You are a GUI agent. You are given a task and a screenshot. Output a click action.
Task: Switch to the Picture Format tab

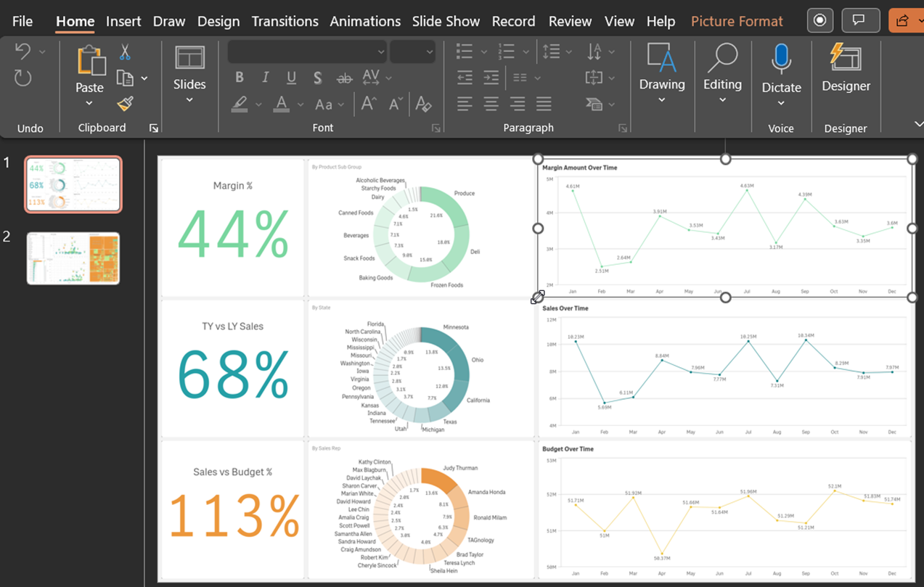[x=737, y=21]
